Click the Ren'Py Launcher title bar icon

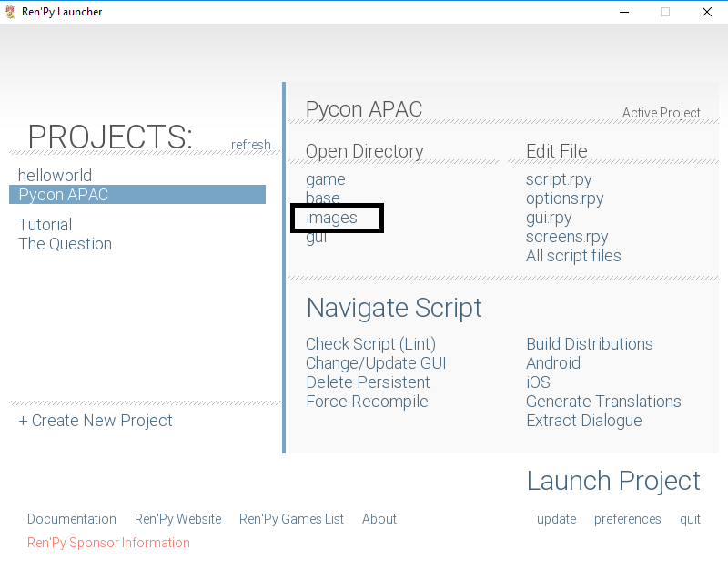pos(10,12)
